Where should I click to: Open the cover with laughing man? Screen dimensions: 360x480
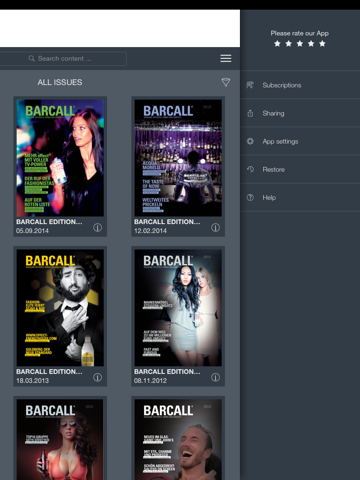pyautogui.click(x=178, y=439)
